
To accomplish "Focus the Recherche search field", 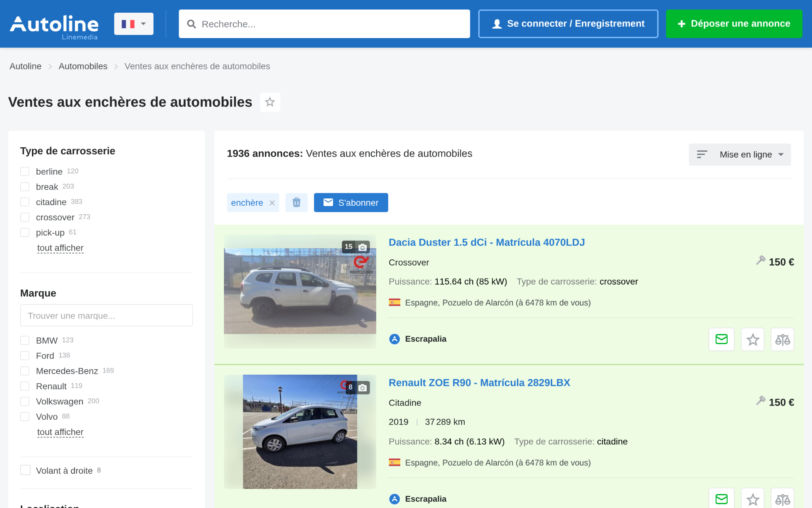I will point(324,24).
